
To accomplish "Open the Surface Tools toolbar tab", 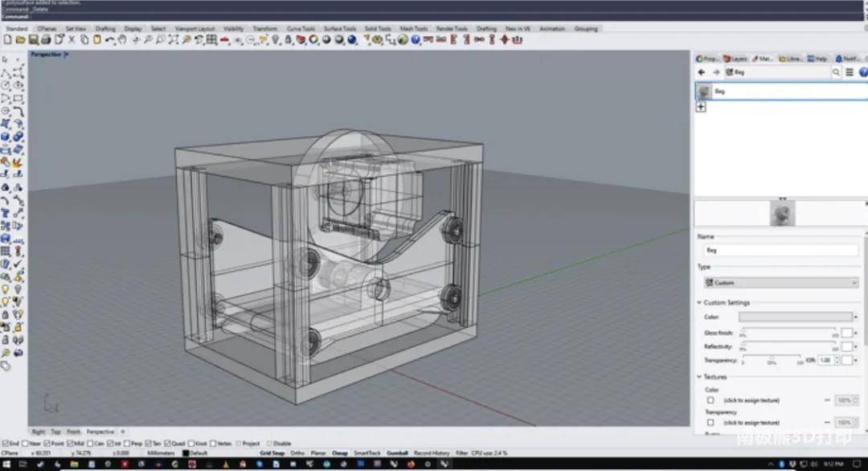I will tap(340, 28).
